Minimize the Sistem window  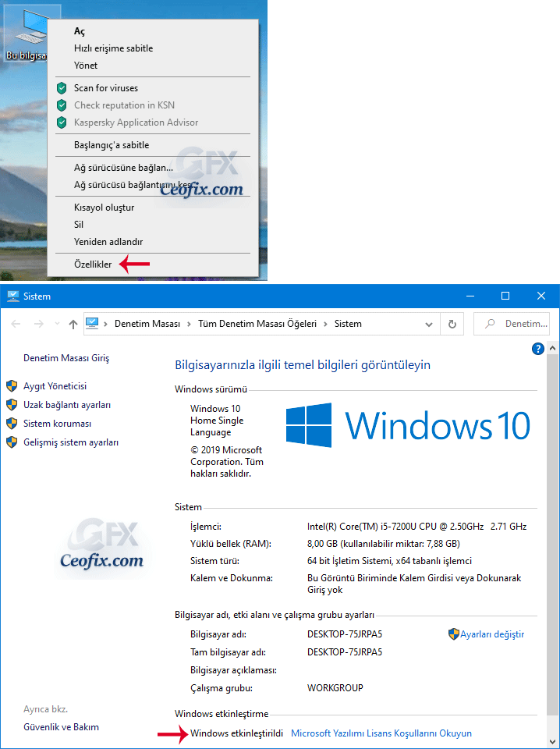coord(470,296)
